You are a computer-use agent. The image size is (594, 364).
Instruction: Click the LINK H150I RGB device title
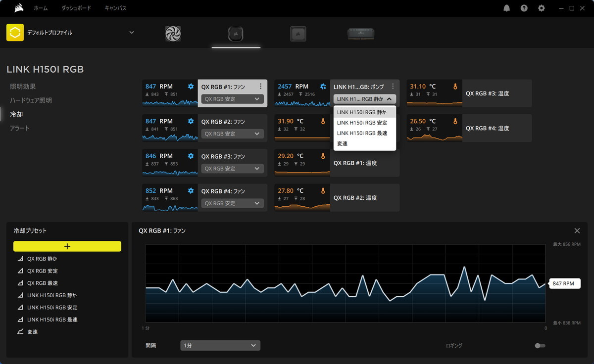[45, 69]
